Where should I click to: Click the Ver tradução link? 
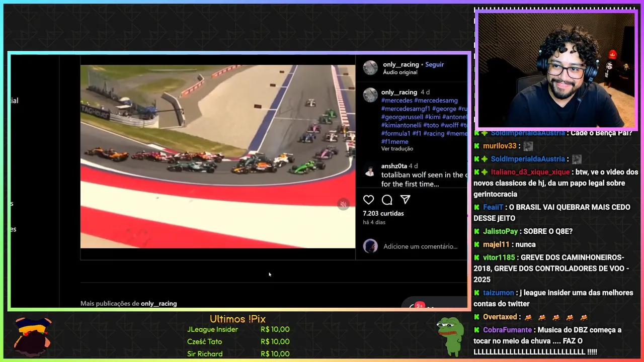[x=397, y=149]
